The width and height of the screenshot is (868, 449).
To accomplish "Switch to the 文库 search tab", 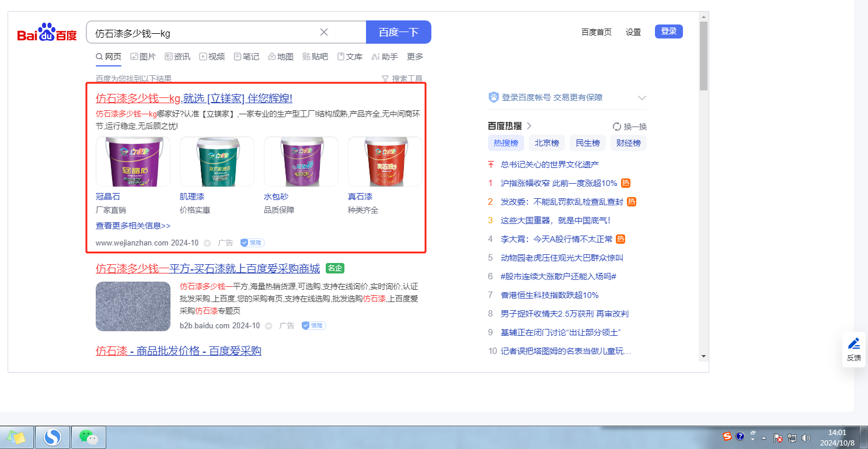I will pos(350,57).
